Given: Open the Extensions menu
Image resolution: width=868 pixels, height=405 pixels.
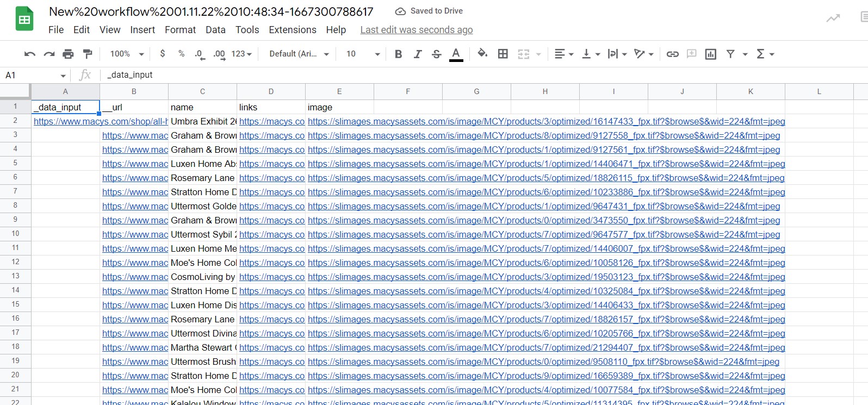Looking at the screenshot, I should [x=292, y=30].
